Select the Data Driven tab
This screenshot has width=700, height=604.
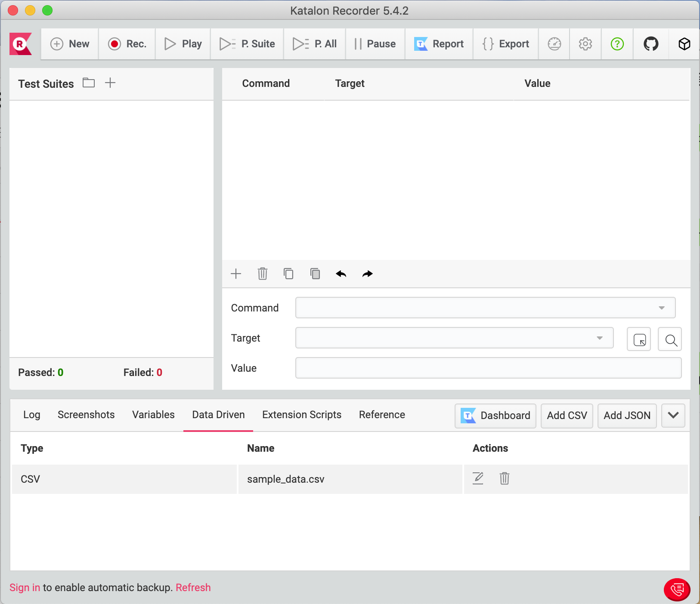tap(218, 415)
